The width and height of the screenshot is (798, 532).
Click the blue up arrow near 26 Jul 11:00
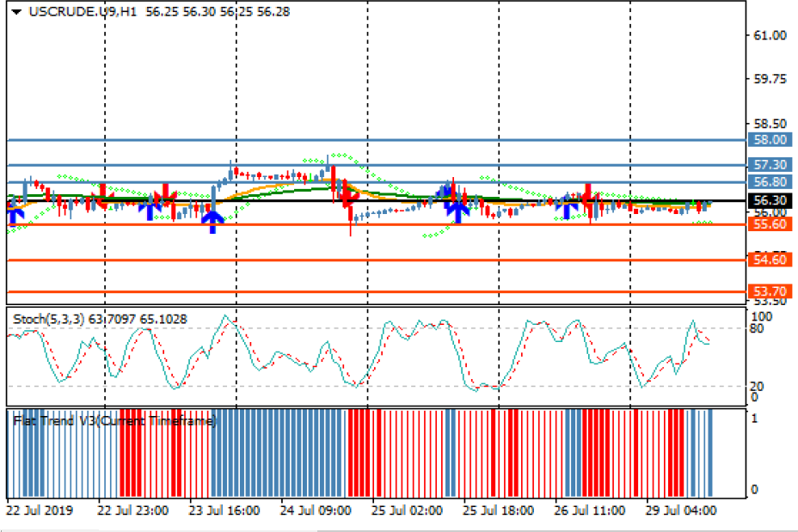pos(567,206)
